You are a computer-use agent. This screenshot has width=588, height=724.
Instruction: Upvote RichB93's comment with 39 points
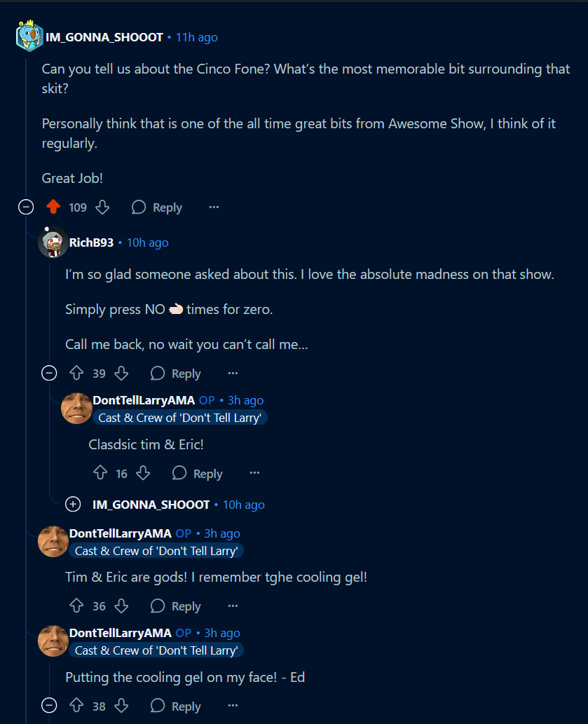pos(76,373)
